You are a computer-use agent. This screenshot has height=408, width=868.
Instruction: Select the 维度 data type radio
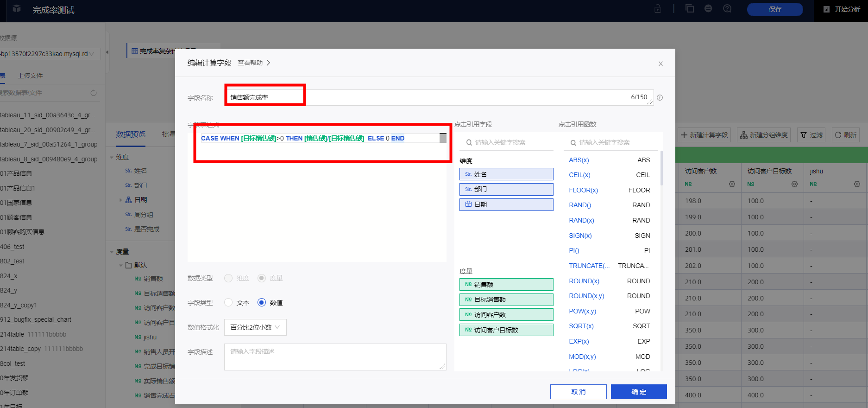tap(228, 278)
